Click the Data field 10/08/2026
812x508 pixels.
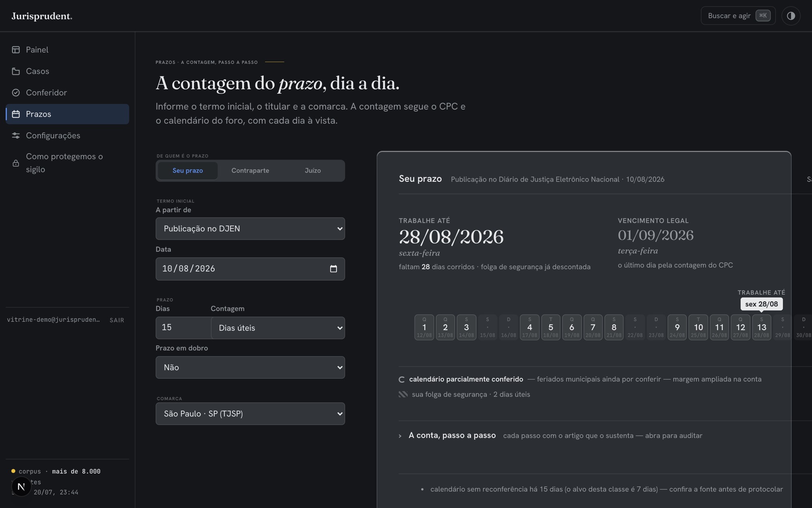point(250,269)
